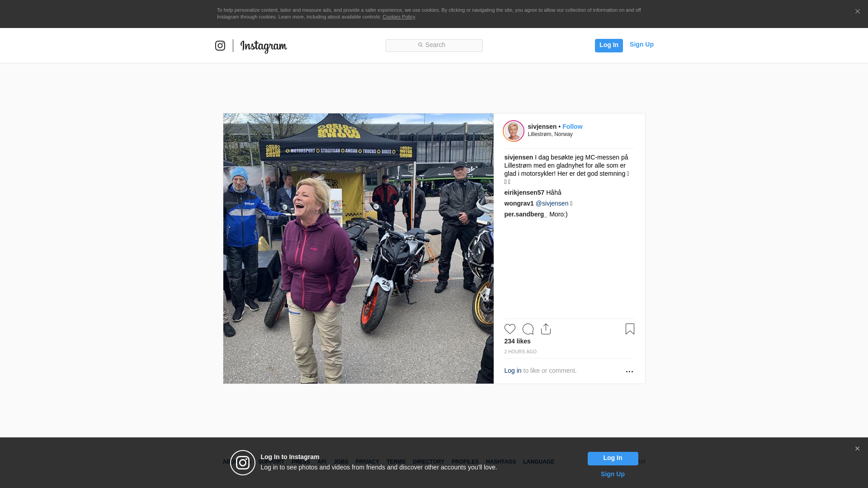Open Sign Up link in bottom banner
Screen dimensions: 868x488
click(x=613, y=474)
